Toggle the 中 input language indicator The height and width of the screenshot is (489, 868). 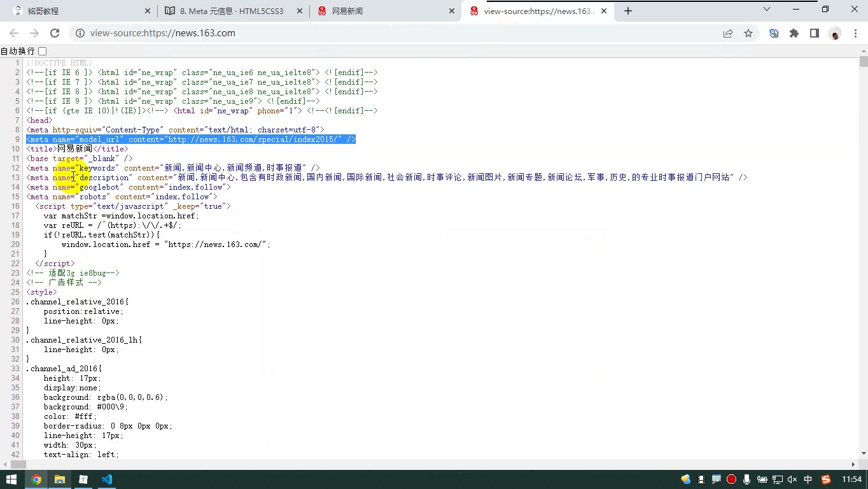click(808, 479)
